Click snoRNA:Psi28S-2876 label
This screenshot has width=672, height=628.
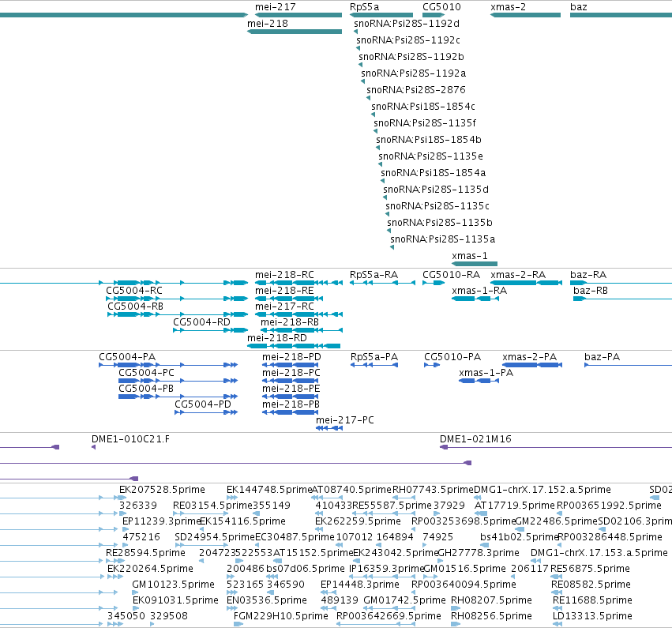click(x=416, y=90)
